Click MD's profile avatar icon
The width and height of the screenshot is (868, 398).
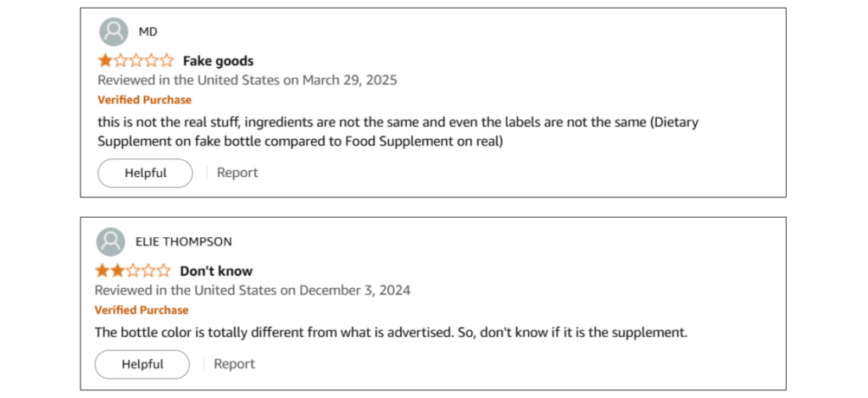(114, 32)
